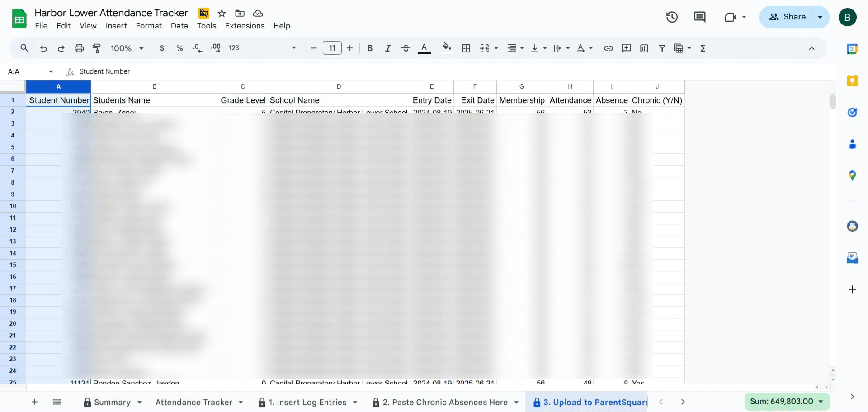Open more number formats 123
Screen dimensions: 868x412
234,48
